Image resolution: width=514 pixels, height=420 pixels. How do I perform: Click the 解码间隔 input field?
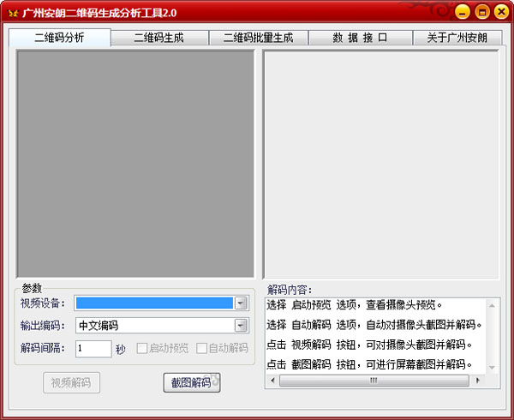pyautogui.click(x=93, y=348)
